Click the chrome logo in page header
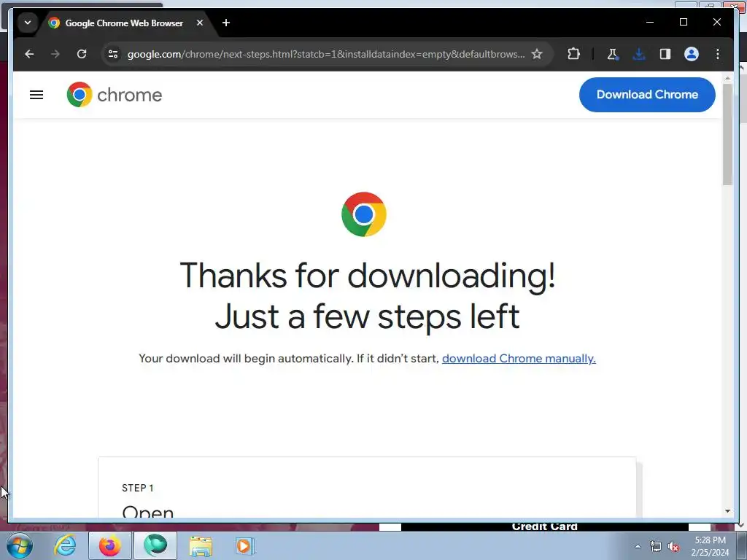The width and height of the screenshot is (747, 560). coord(115,95)
